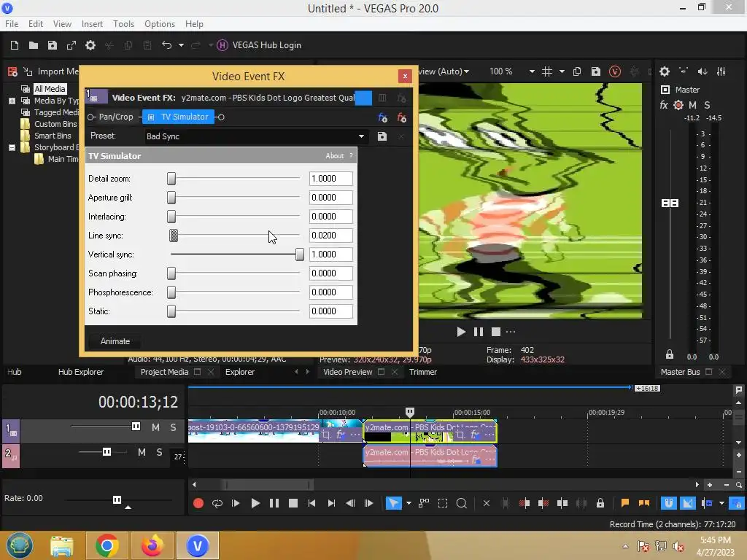Open project Properties gear icon in main toolbar
The width and height of the screenshot is (747, 560).
point(90,45)
